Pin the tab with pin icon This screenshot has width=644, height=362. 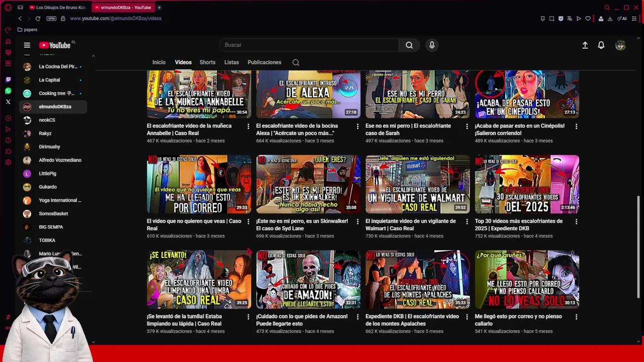point(543,19)
